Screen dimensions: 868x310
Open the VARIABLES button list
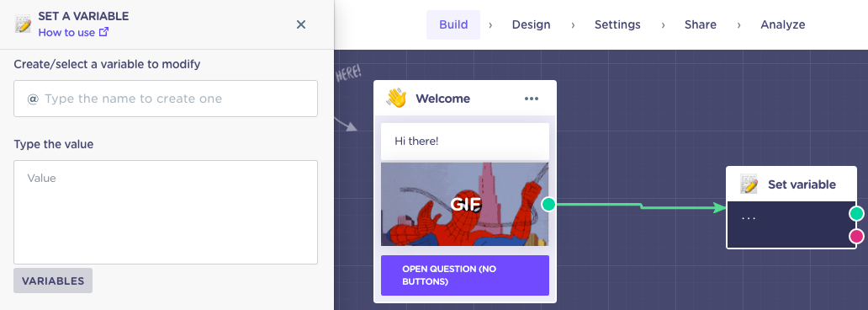click(x=53, y=281)
